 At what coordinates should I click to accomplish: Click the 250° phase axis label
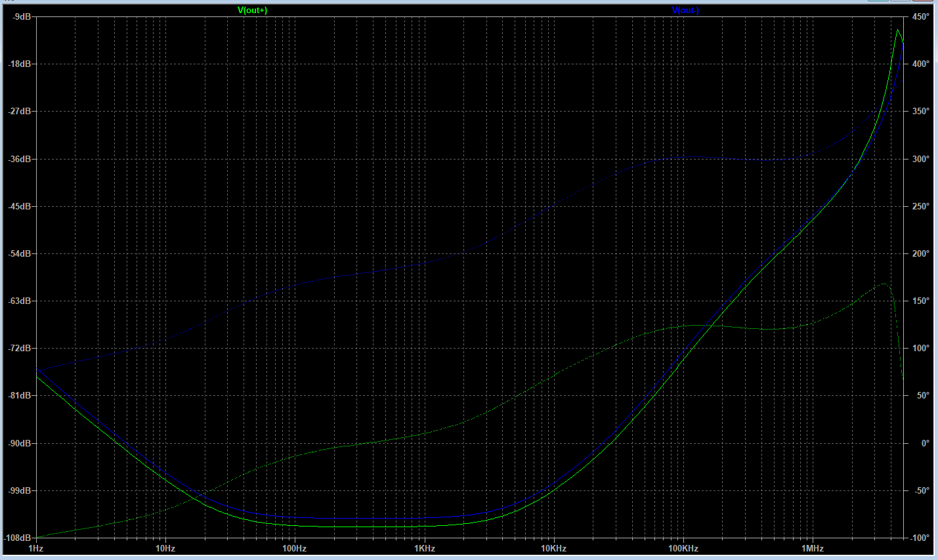pyautogui.click(x=921, y=206)
